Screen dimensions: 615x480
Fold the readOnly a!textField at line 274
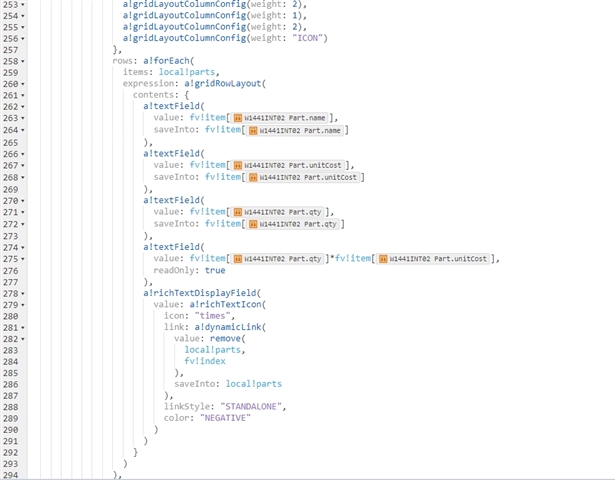tap(23, 247)
